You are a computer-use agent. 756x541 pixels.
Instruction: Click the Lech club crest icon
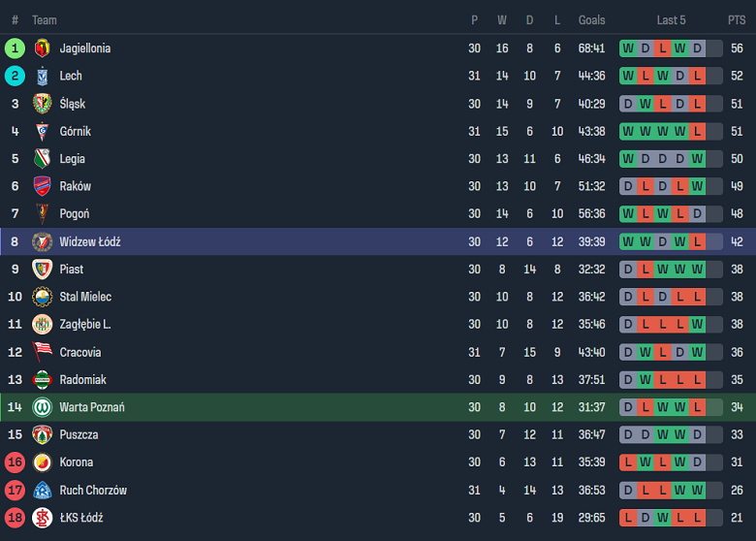click(42, 76)
